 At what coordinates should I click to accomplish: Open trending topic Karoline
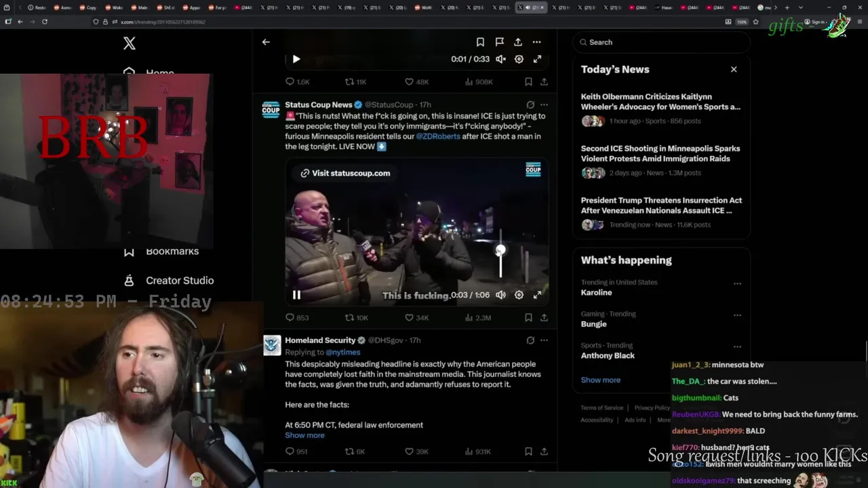(596, 293)
